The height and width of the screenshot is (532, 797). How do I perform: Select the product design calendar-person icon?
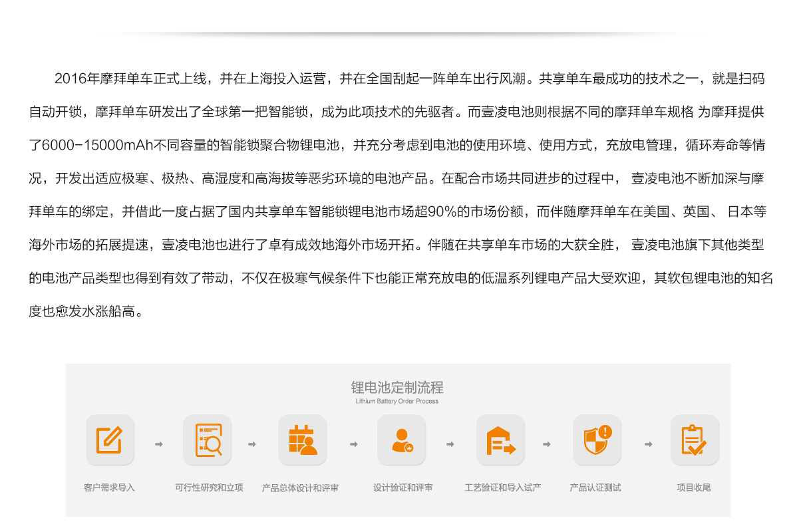pyautogui.click(x=303, y=440)
